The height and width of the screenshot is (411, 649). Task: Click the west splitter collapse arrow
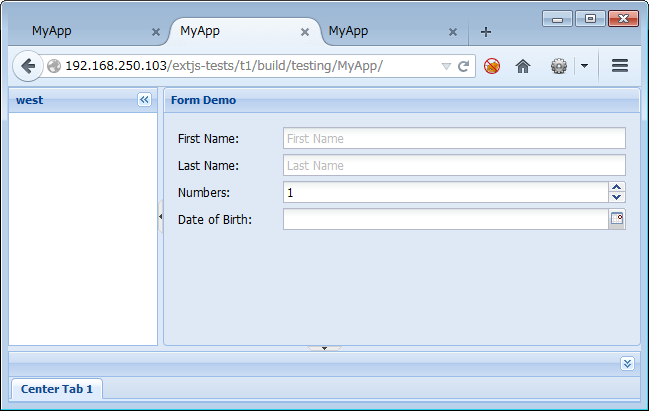tap(161, 216)
